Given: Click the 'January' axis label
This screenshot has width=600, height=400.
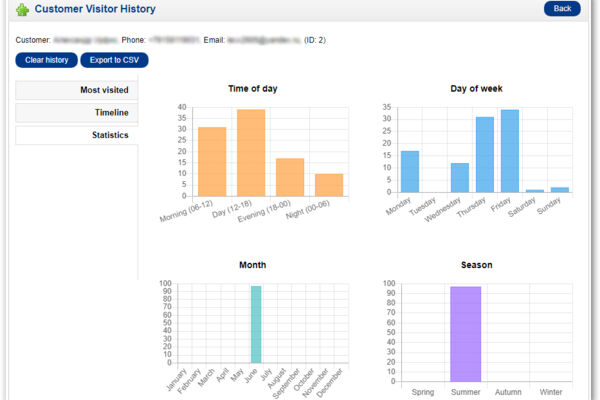Looking at the screenshot, I should point(176,379).
